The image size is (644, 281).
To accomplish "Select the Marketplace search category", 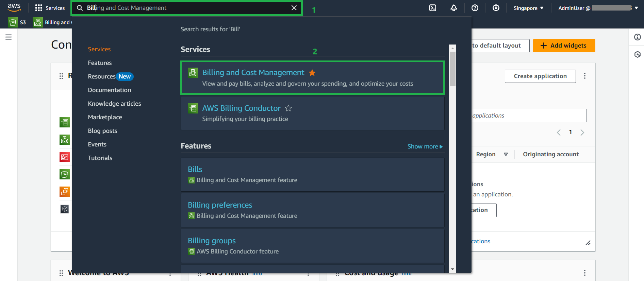I will (105, 117).
